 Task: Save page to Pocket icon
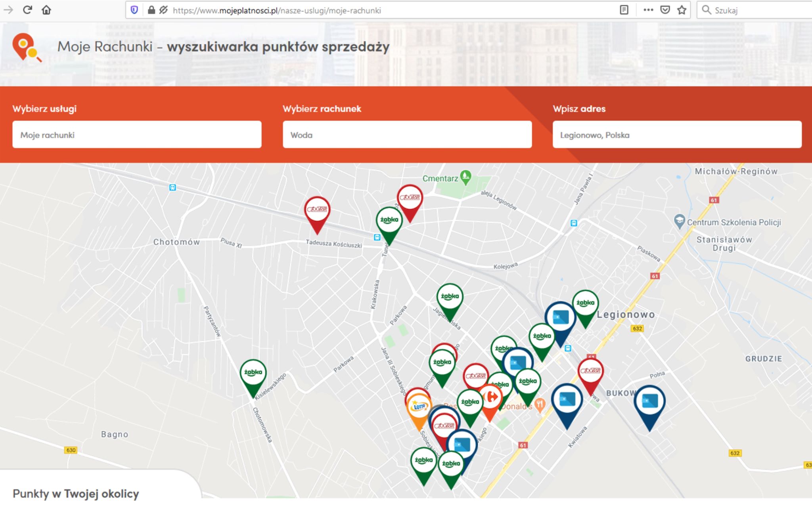pos(665,10)
